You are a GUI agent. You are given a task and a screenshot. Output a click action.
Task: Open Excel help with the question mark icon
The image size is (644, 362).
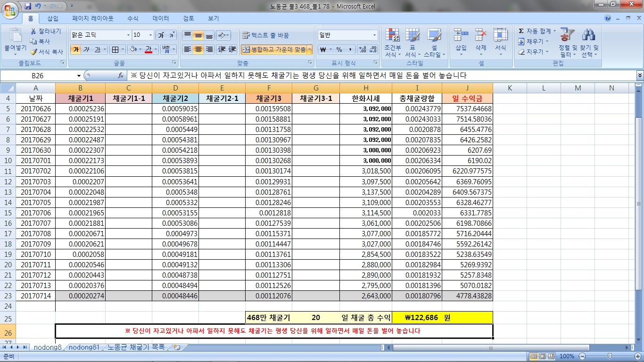[x=608, y=18]
